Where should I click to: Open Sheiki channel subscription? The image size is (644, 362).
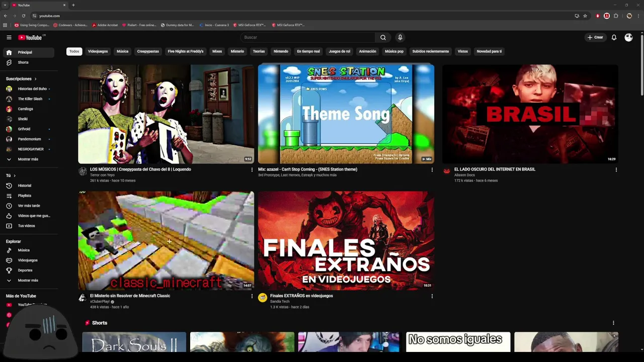(29, 119)
